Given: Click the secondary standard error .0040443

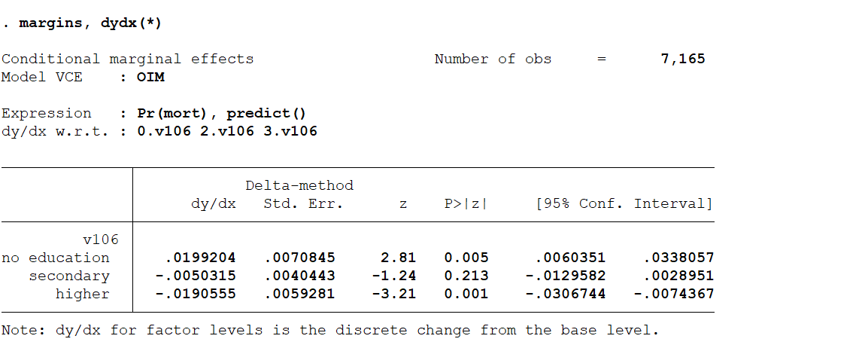Looking at the screenshot, I should pos(299,276).
